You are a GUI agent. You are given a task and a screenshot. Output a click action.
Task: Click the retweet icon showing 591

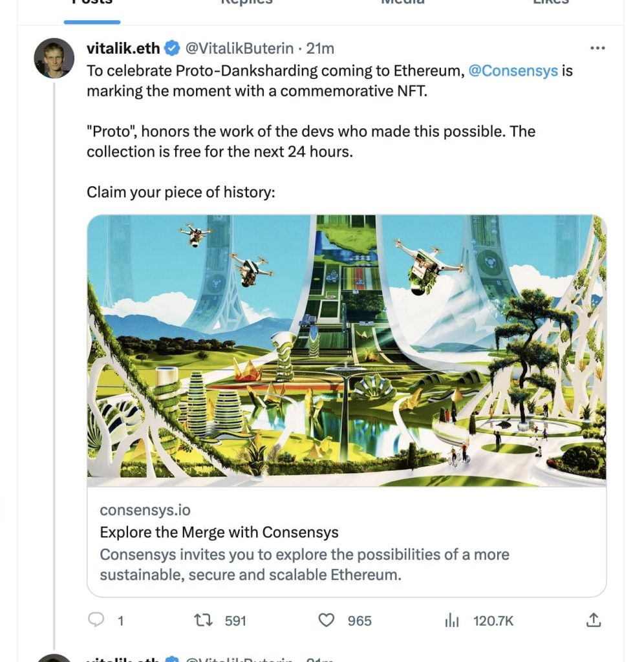click(202, 621)
